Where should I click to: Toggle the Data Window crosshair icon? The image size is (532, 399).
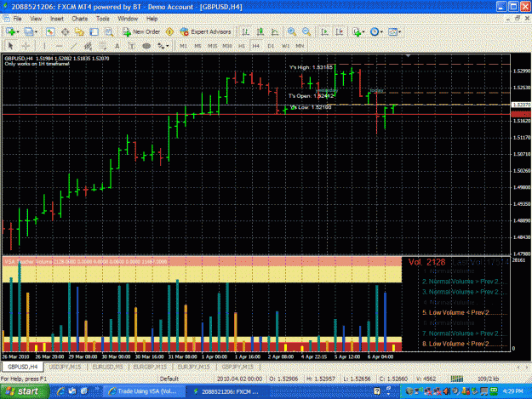click(x=65, y=31)
